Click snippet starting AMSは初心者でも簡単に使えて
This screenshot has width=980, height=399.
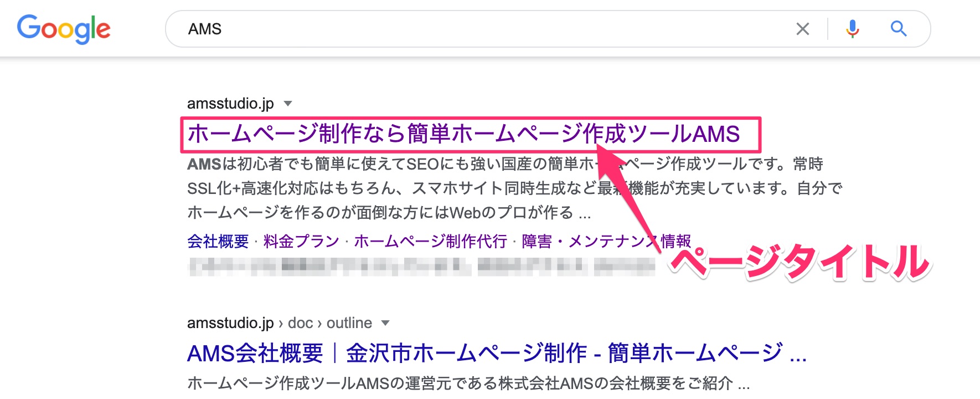click(515, 188)
